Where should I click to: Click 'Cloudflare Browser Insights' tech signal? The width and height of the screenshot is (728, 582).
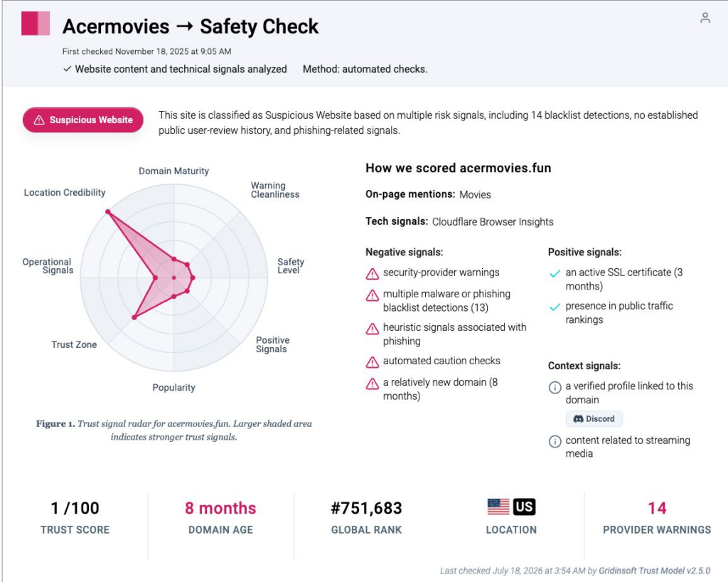coord(493,221)
